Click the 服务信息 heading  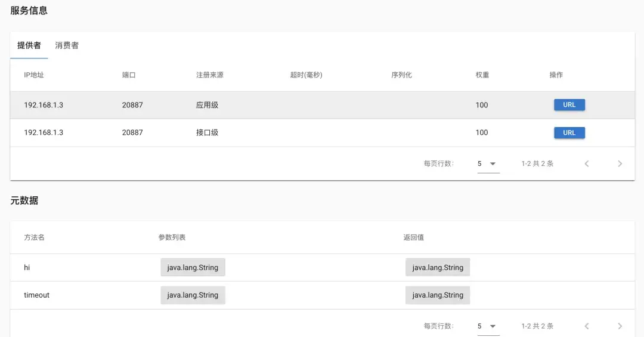(29, 11)
